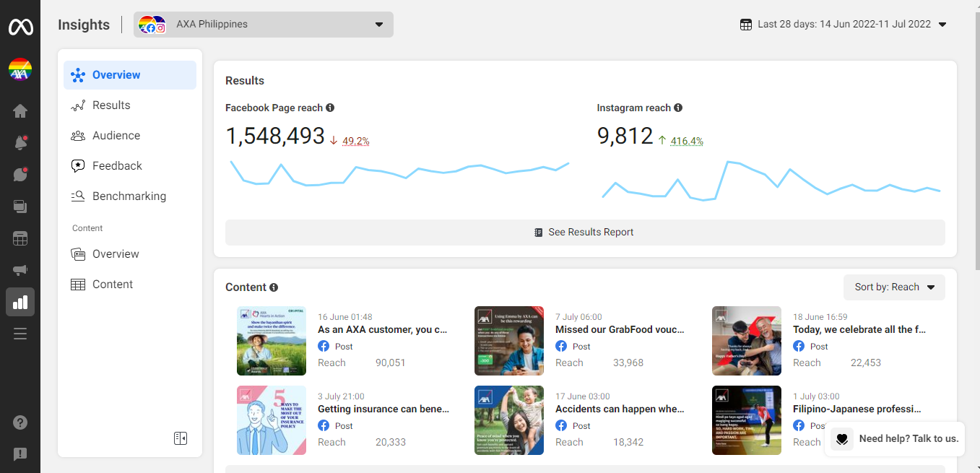980x473 pixels.
Task: Click the Instagram reach line chart
Action: [771, 181]
